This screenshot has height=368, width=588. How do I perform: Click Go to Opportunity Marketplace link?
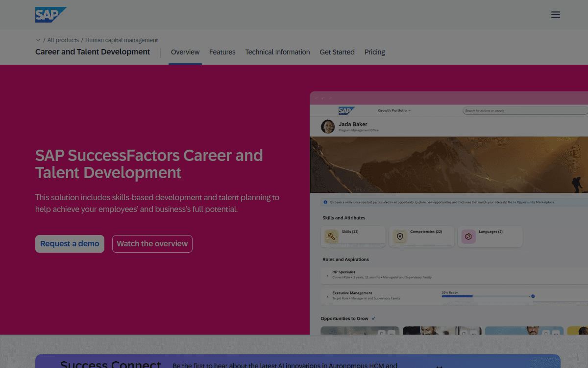click(x=531, y=202)
